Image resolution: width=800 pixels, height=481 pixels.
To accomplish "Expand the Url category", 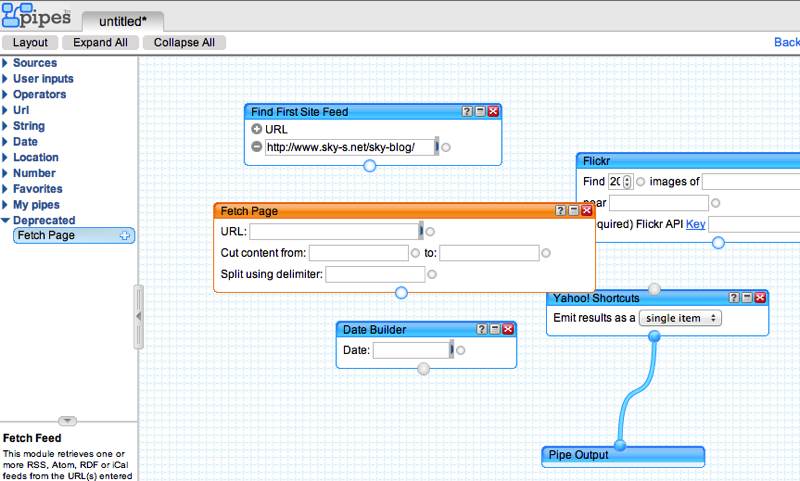I will tap(5, 110).
